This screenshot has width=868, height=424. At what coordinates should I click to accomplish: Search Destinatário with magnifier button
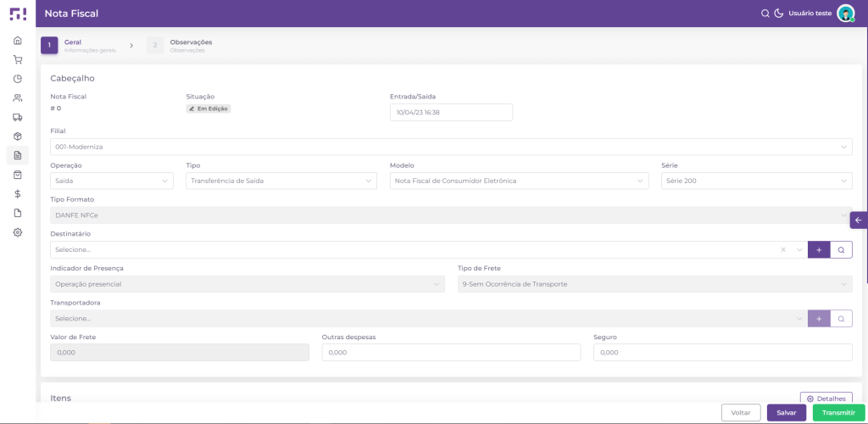[842, 249]
